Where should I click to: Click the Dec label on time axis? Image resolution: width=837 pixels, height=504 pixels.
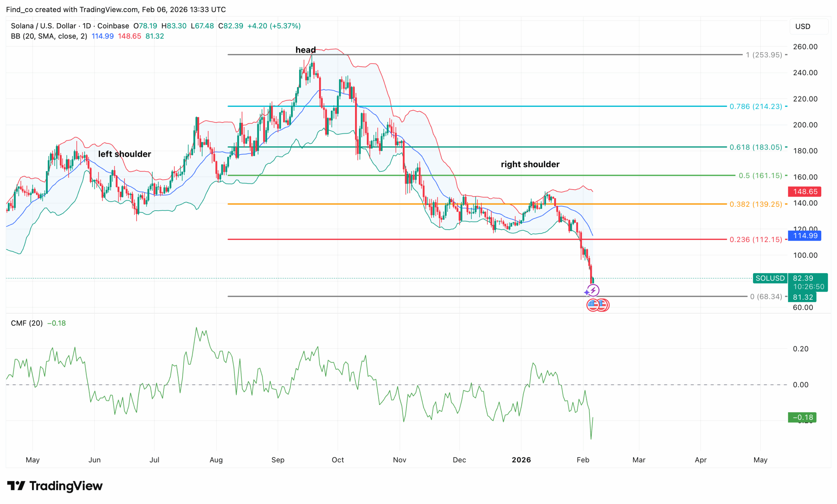tap(459, 460)
